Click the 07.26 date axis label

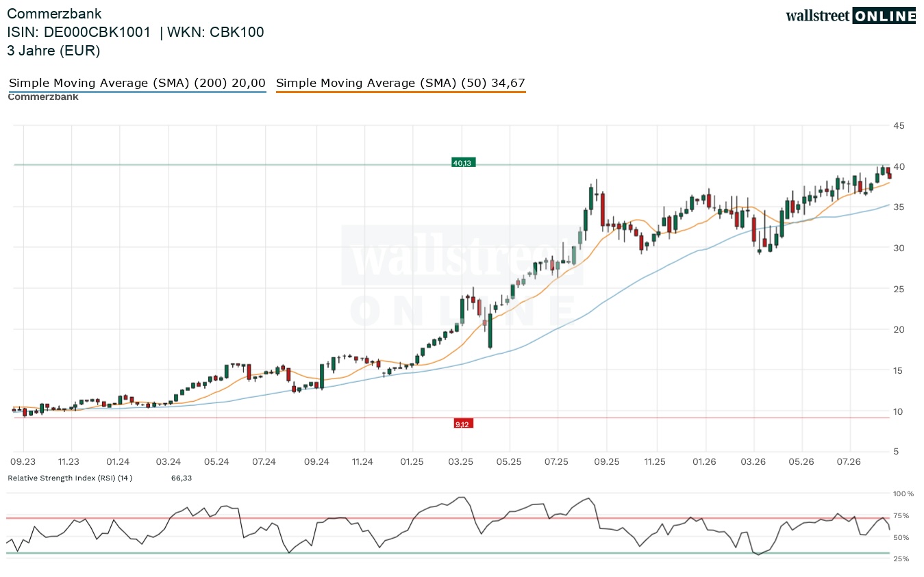click(849, 462)
